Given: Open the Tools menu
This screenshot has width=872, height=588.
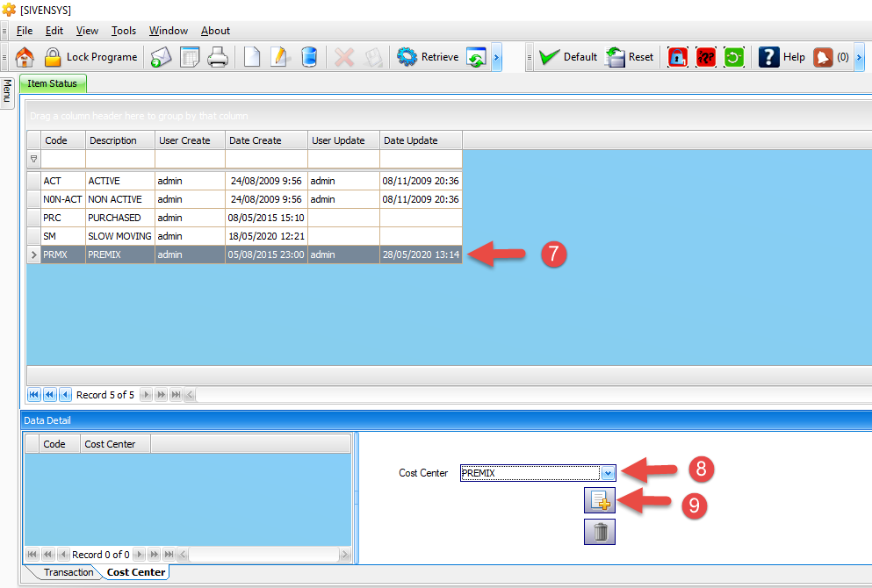Looking at the screenshot, I should [x=124, y=31].
